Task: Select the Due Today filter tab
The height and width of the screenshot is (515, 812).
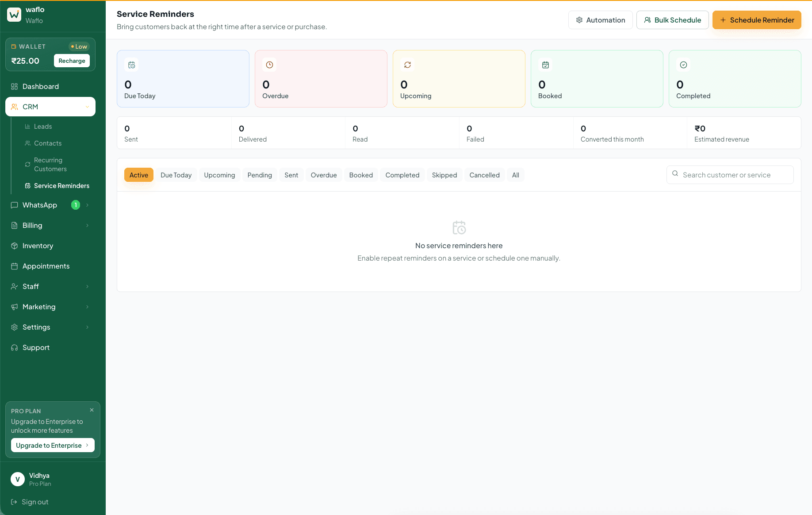Action: tap(176, 175)
